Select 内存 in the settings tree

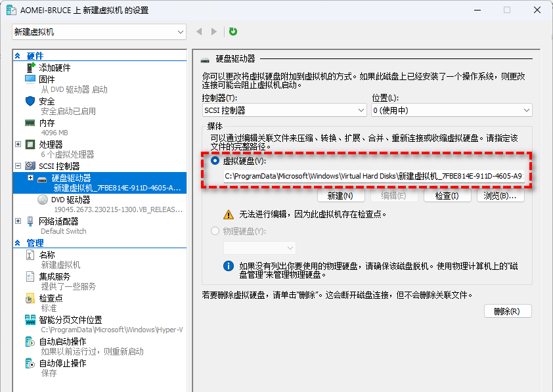coord(47,123)
